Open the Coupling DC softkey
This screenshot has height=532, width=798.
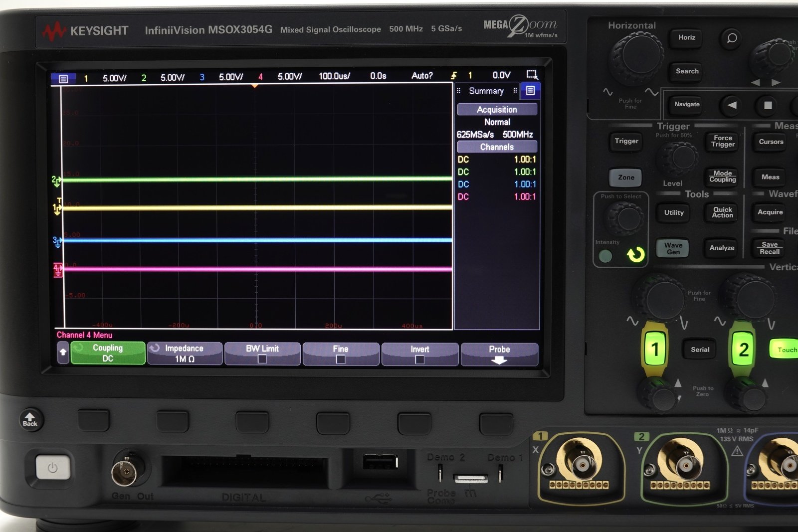coord(108,353)
